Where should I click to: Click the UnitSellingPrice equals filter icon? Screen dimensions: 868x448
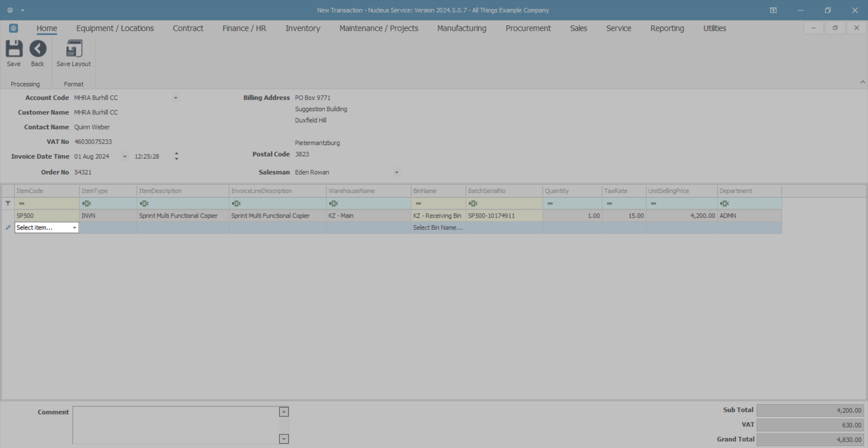point(653,203)
